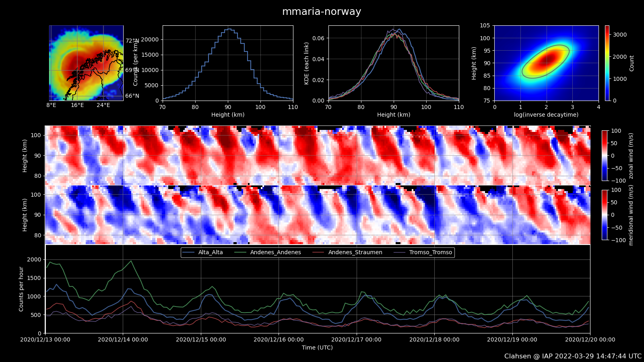Viewport: 644px width, 362px height.
Task: Click the meridional wind colorbar
Action: (605, 215)
